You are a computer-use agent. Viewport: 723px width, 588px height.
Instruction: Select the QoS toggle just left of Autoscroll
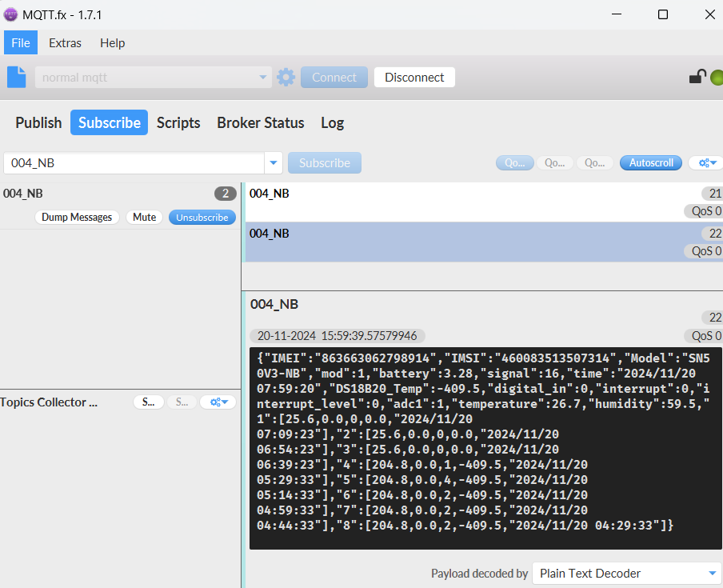point(595,162)
